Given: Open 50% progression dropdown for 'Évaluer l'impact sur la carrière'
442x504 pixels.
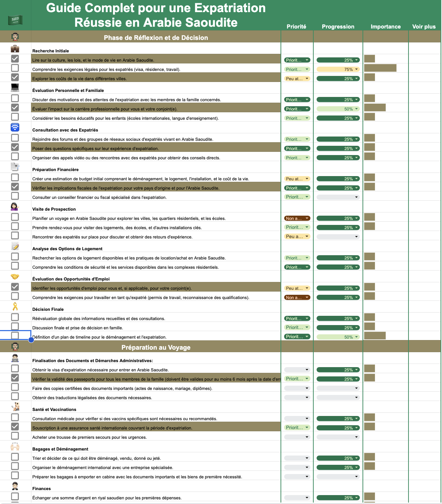Looking at the screenshot, I should tap(338, 109).
